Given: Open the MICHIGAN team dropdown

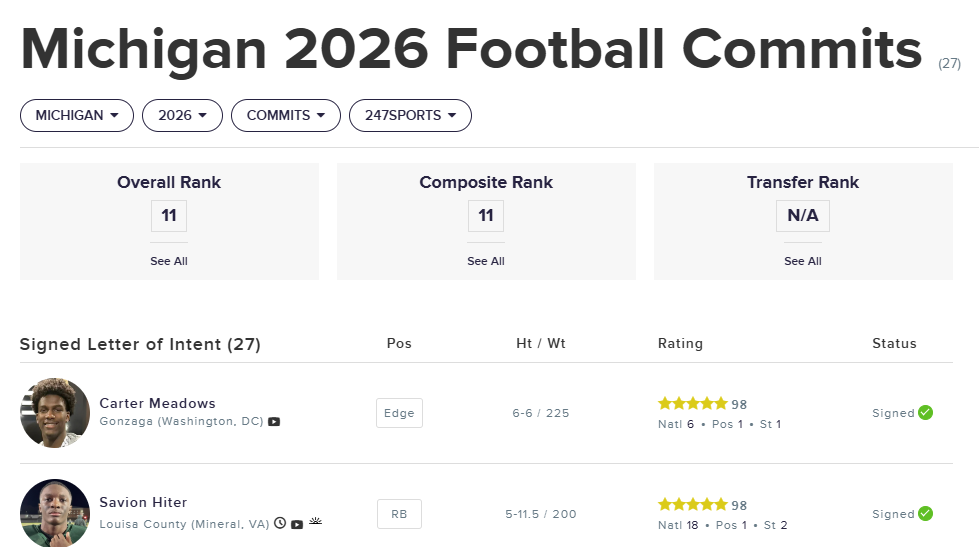Looking at the screenshot, I should (77, 115).
